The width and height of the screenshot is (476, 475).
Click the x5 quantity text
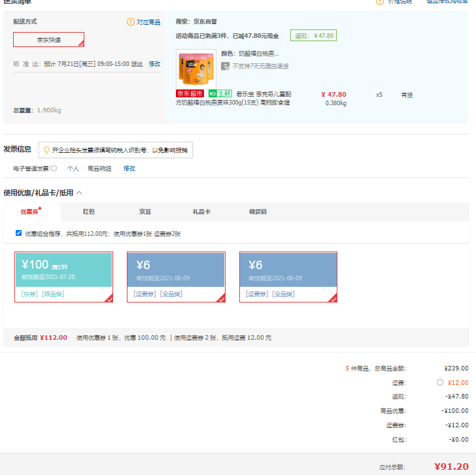point(379,95)
